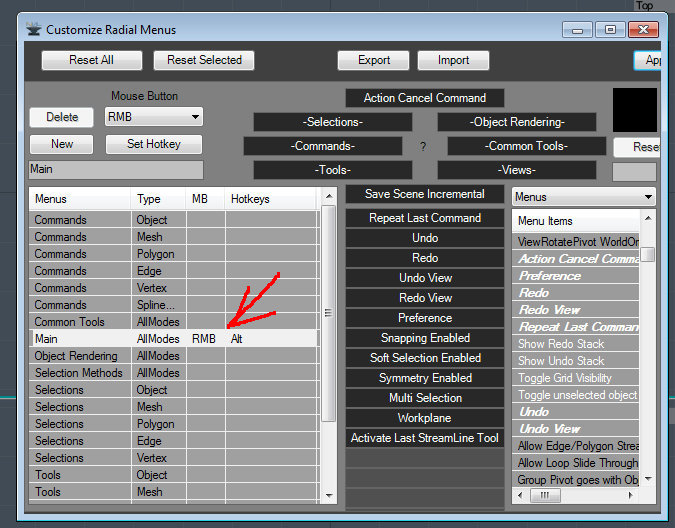Click the Reset All button

point(92,60)
